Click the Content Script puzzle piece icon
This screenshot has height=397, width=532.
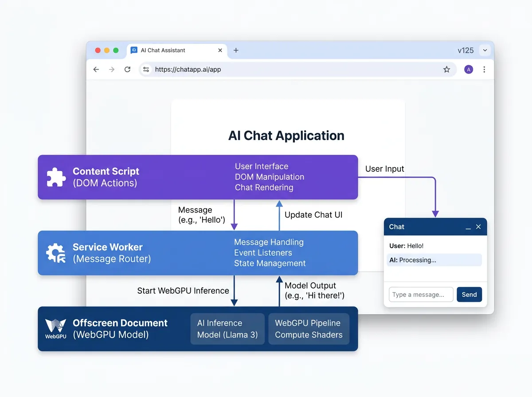[56, 177]
